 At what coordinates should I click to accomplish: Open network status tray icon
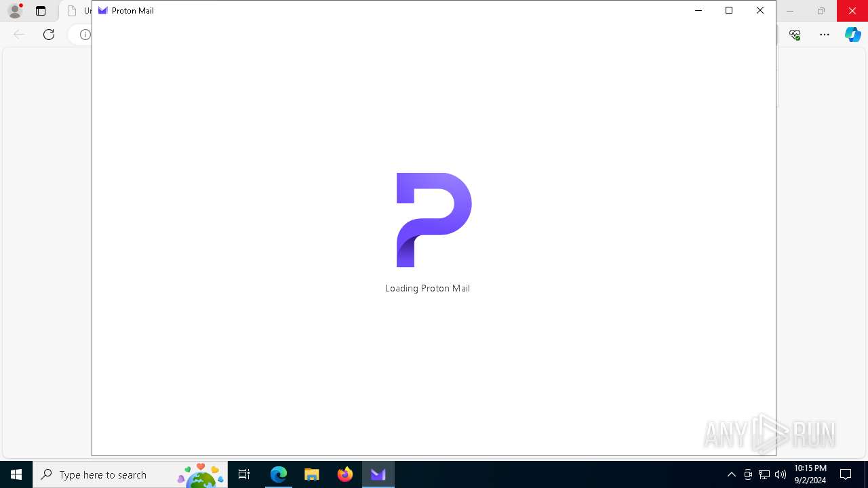click(x=764, y=474)
